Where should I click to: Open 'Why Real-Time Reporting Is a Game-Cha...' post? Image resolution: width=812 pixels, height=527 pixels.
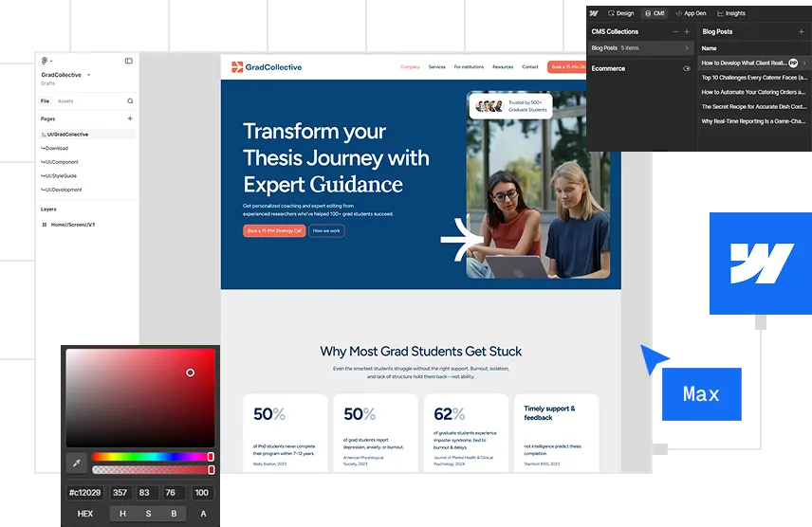coord(753,121)
